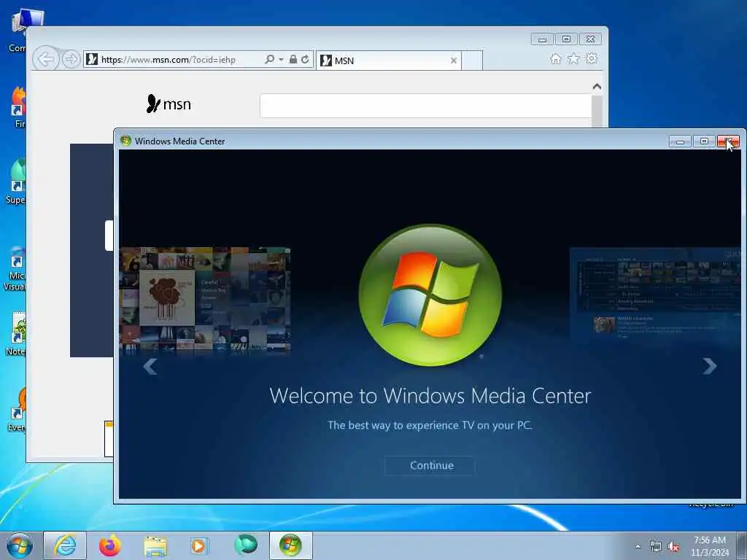Image resolution: width=747 pixels, height=560 pixels.
Task: Open Windows Media Player from the taskbar
Action: pos(200,545)
